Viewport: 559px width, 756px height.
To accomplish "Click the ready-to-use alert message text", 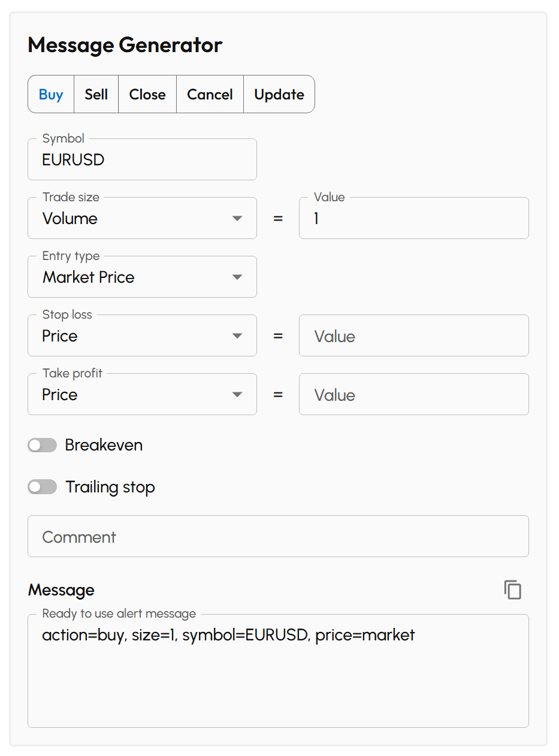I will pos(229,635).
